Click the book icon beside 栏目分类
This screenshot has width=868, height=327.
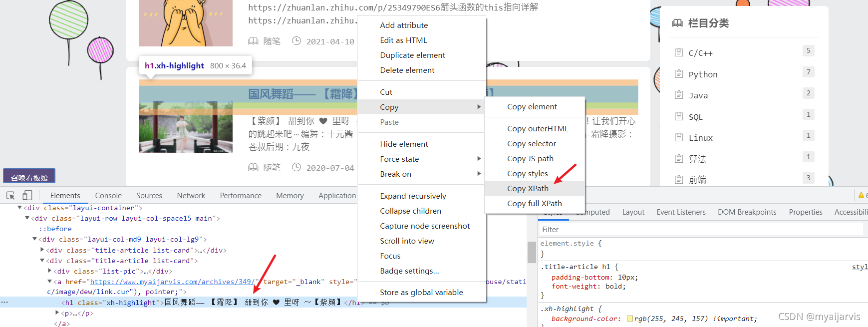pyautogui.click(x=677, y=23)
